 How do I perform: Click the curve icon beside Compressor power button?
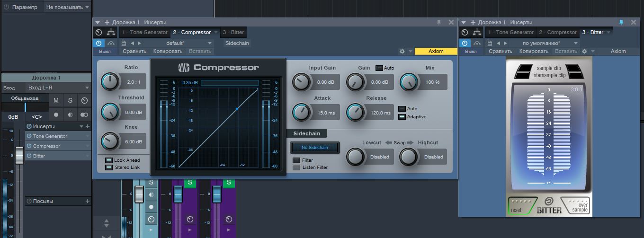coord(111,43)
